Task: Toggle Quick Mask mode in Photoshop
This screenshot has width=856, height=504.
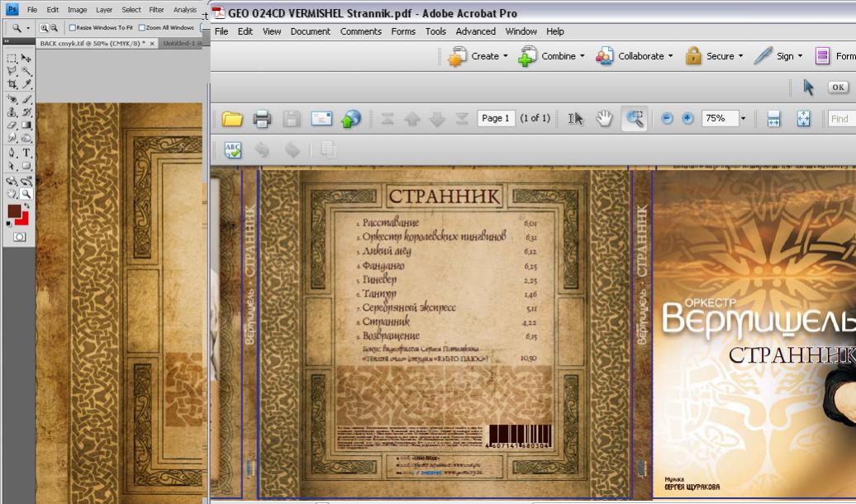Action: [x=20, y=237]
